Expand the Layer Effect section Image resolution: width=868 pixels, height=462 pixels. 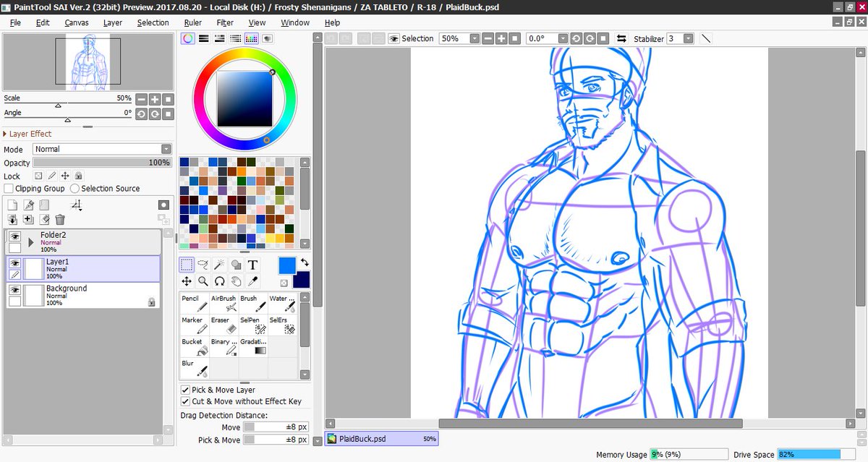[27, 134]
